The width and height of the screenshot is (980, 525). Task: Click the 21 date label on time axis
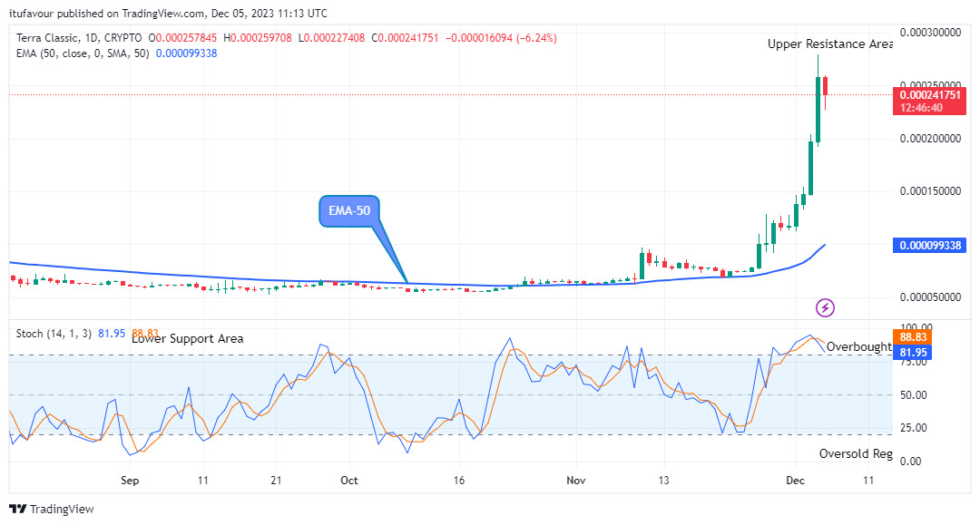276,480
